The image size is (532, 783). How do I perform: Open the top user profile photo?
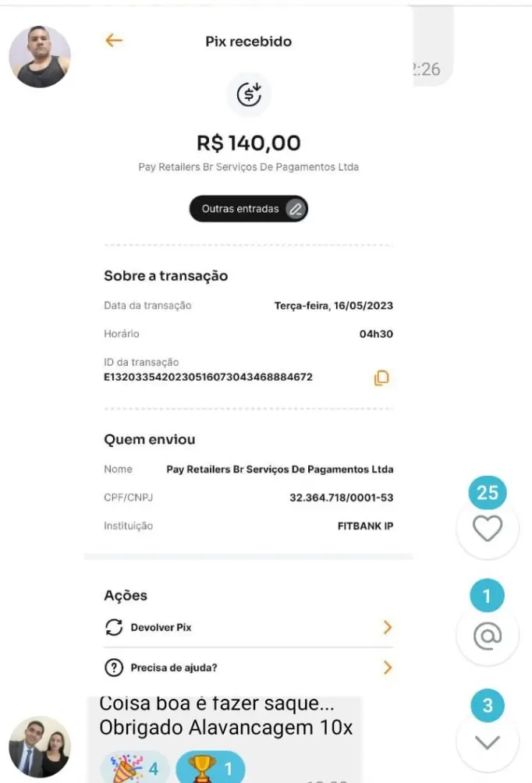tap(40, 56)
